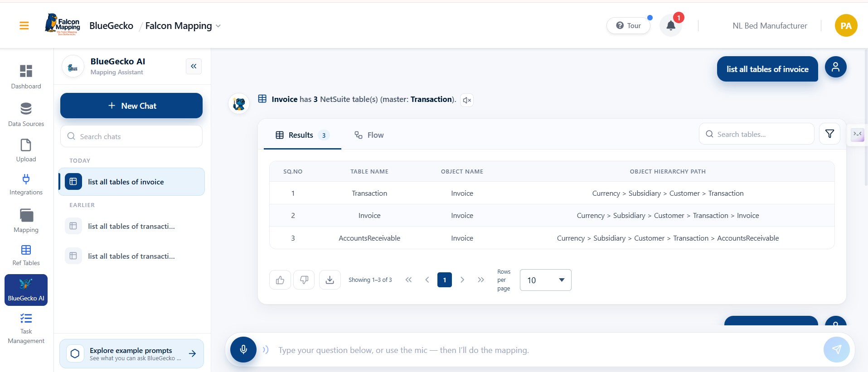
Task: Start the Tour
Action: click(628, 26)
